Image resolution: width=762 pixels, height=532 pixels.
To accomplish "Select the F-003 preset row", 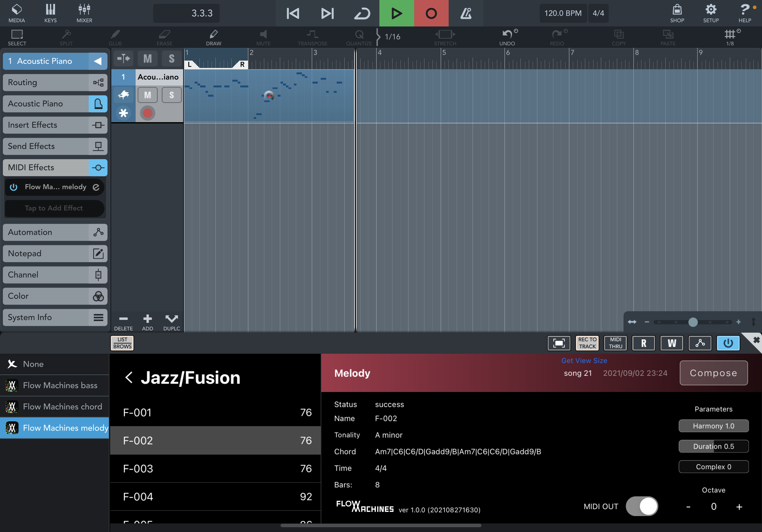I will click(215, 468).
